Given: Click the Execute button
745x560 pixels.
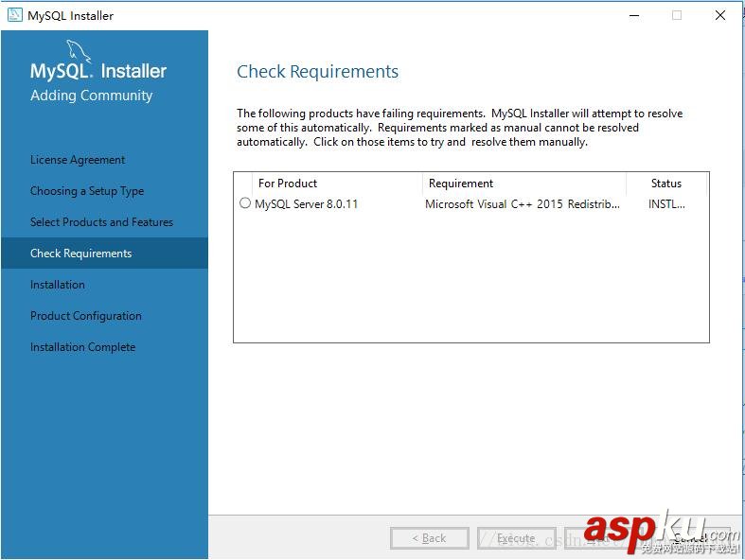Looking at the screenshot, I should (x=517, y=538).
